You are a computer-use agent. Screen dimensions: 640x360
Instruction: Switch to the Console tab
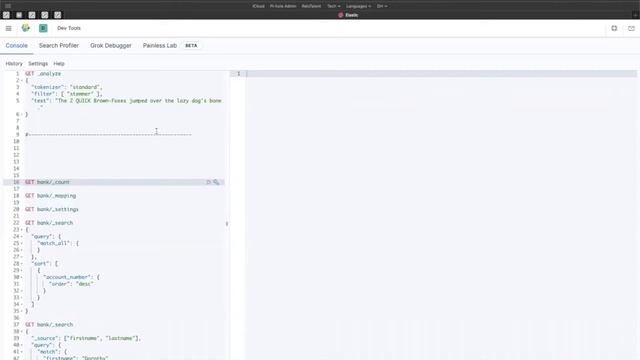[17, 46]
